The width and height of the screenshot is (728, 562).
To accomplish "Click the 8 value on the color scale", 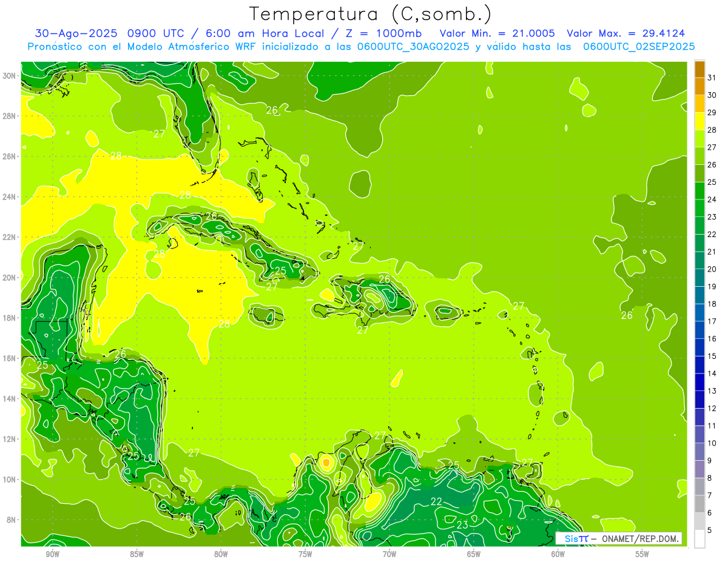I will tap(710, 478).
